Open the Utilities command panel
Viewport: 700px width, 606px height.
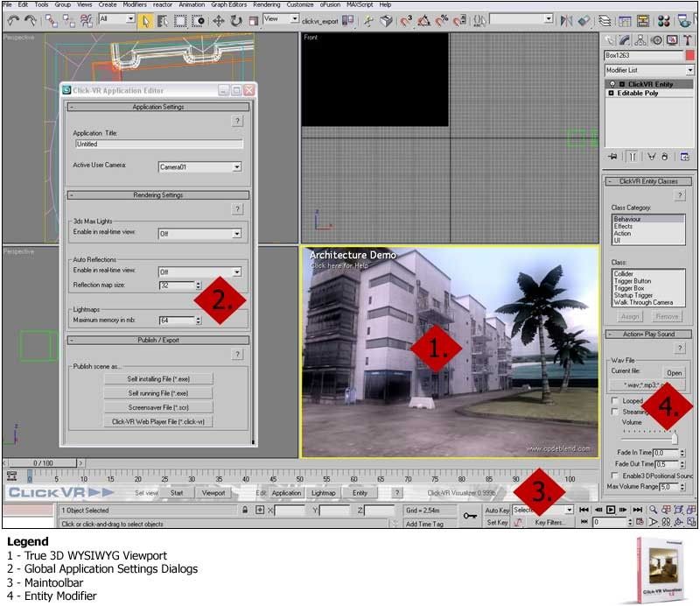689,39
